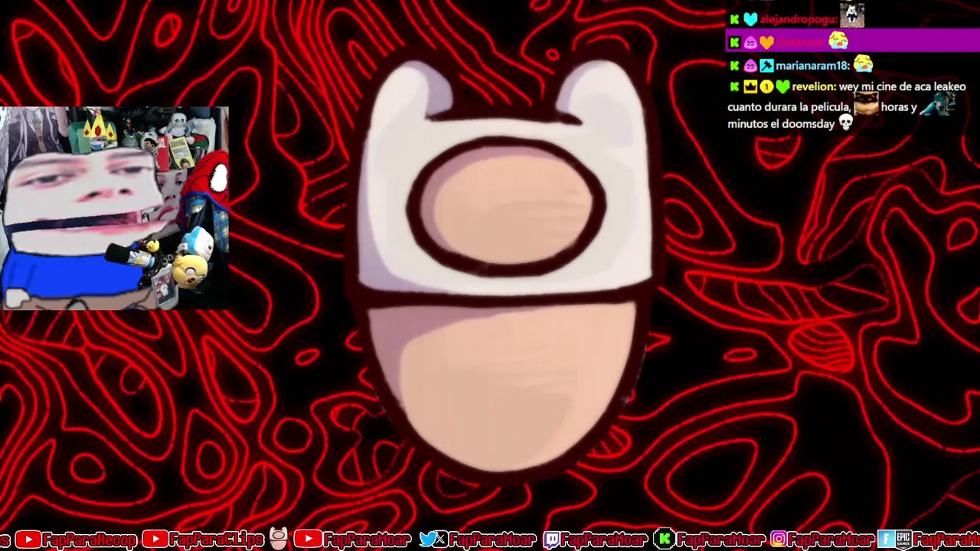The height and width of the screenshot is (551, 980).
Task: Click the username 'alejandropogu' in chat
Action: pyautogui.click(x=799, y=20)
